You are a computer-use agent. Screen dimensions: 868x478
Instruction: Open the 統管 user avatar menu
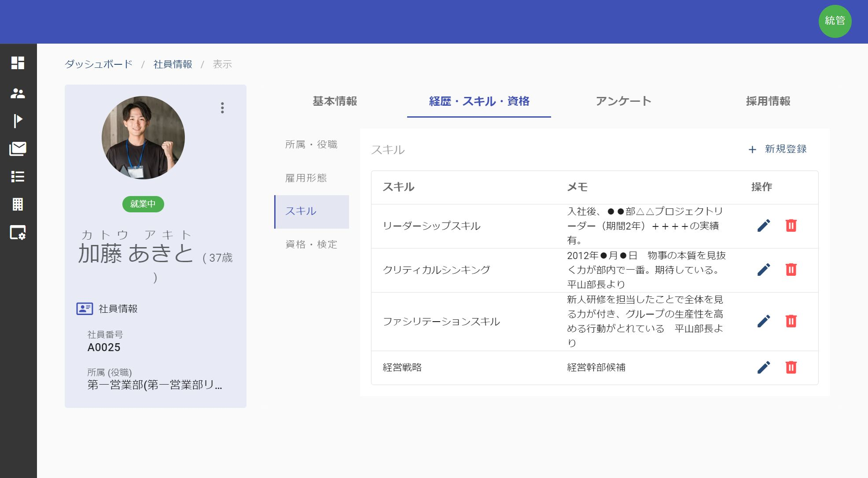pyautogui.click(x=835, y=21)
